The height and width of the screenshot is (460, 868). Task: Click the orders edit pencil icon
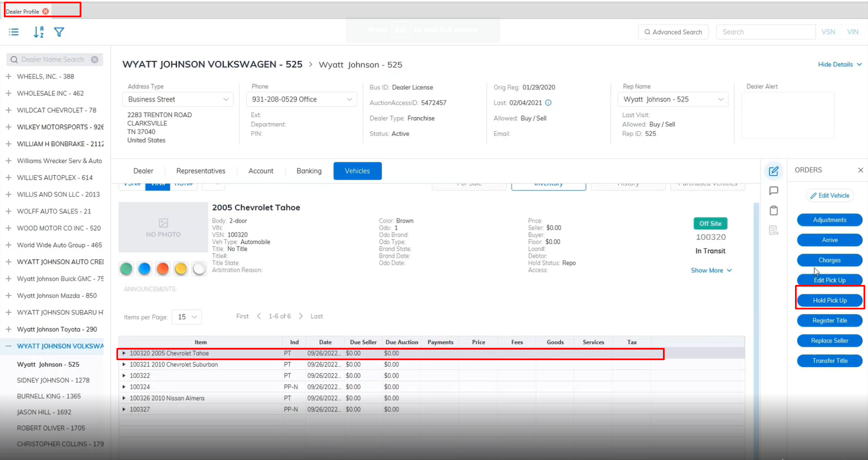[773, 171]
